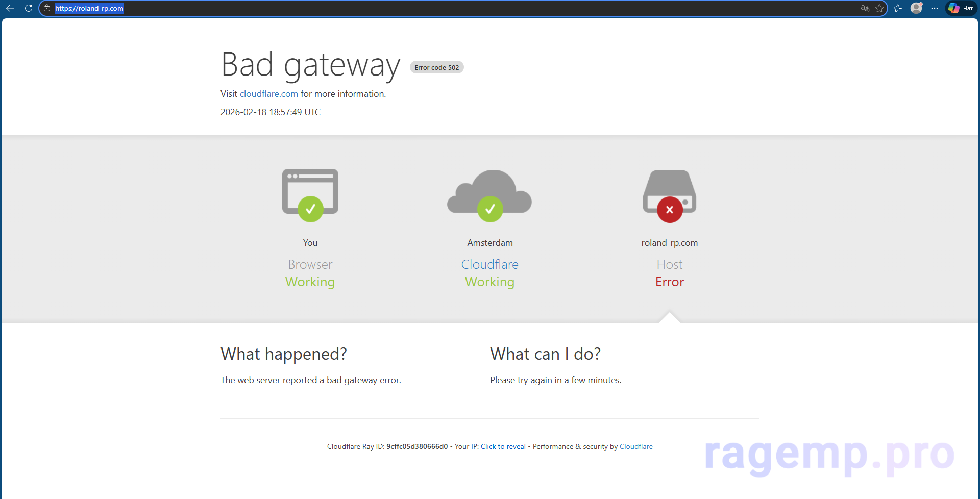The width and height of the screenshot is (980, 499).
Task: Click the Cloudflare Ray ID value
Action: pyautogui.click(x=417, y=446)
